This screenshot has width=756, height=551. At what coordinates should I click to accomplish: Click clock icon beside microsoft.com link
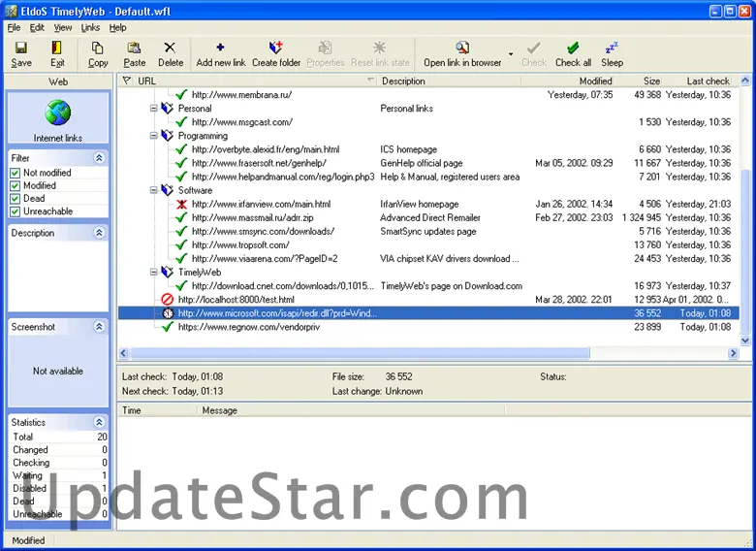[168, 313]
